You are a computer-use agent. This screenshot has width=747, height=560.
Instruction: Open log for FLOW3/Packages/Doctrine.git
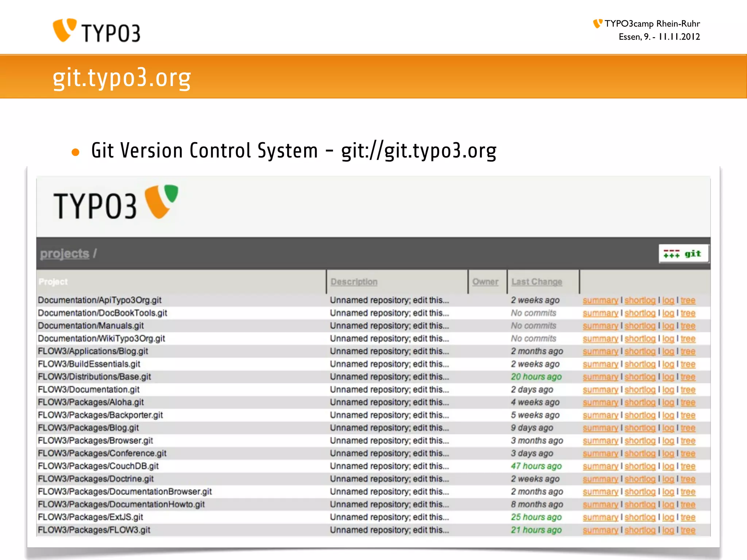coord(668,479)
